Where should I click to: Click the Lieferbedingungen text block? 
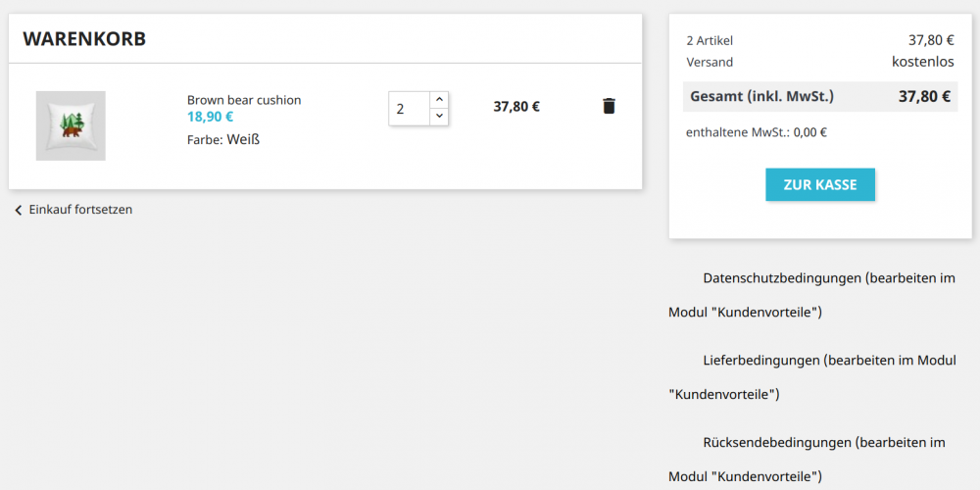tap(811, 377)
